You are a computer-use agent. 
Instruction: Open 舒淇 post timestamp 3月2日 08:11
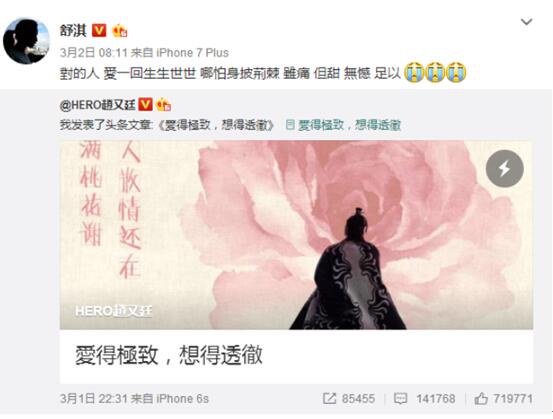tap(93, 53)
